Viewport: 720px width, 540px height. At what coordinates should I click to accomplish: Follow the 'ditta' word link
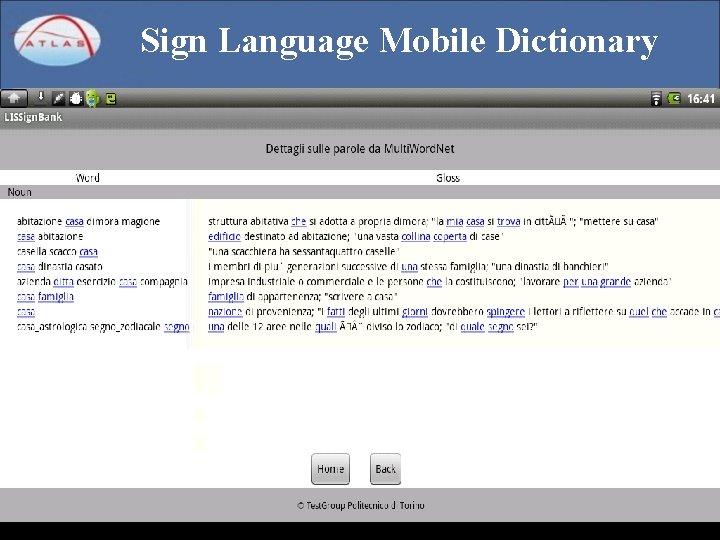pos(63,281)
